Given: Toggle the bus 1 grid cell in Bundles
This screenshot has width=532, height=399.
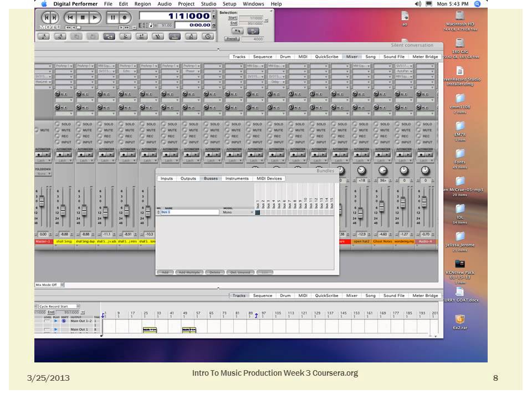Looking at the screenshot, I should click(258, 212).
